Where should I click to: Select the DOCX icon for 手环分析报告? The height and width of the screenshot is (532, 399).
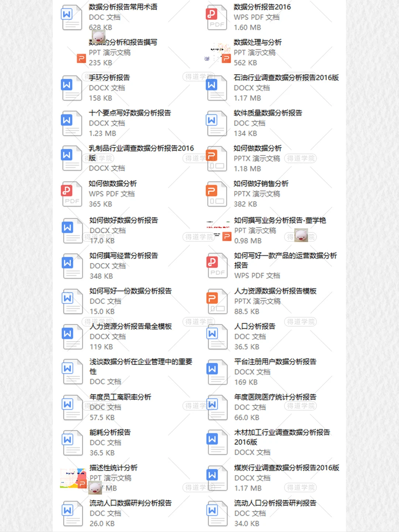coord(71,88)
